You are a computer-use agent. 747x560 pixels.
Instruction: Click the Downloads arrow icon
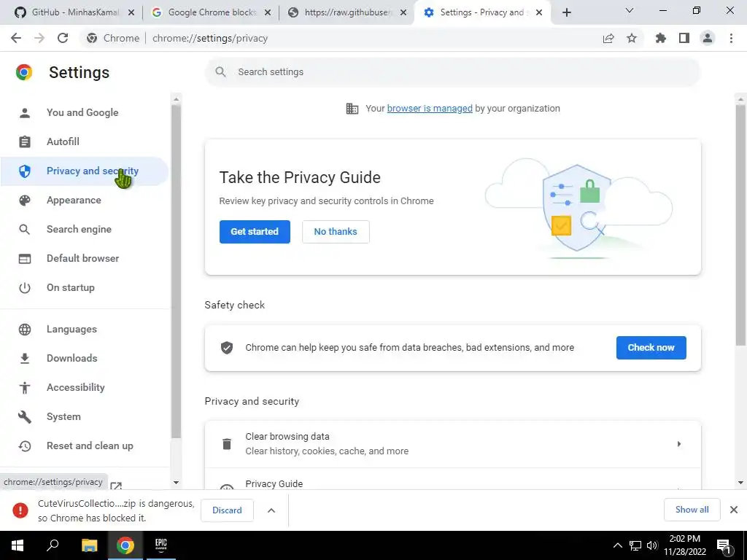pos(25,358)
